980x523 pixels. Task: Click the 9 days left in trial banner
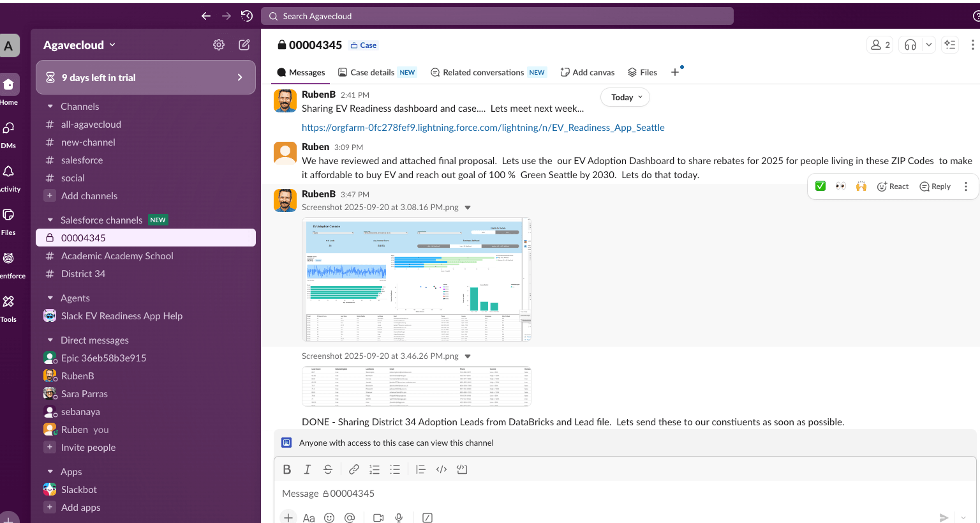point(145,77)
